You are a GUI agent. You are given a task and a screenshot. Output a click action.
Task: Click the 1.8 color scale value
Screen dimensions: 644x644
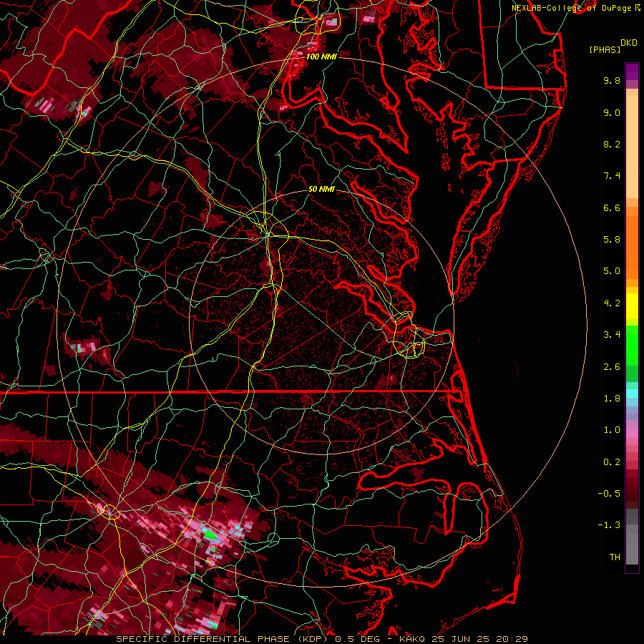point(612,399)
